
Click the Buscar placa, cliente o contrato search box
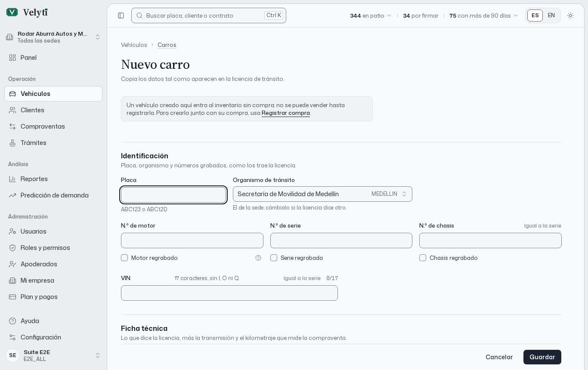(209, 15)
